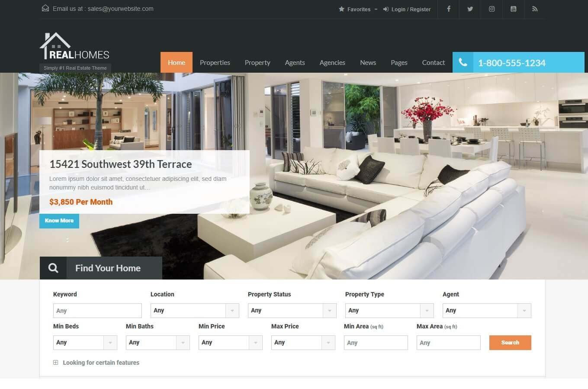Click the REALHOMES logo text
Viewport: 588px width, 389px height.
pyautogui.click(x=79, y=55)
